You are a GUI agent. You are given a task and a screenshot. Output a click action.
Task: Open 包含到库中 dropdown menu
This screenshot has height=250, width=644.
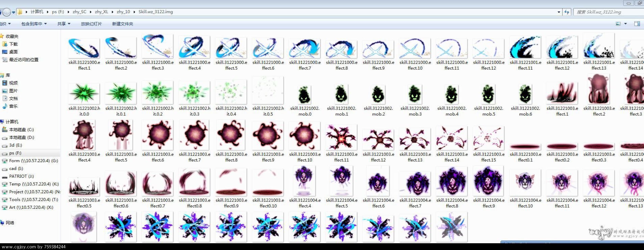34,24
